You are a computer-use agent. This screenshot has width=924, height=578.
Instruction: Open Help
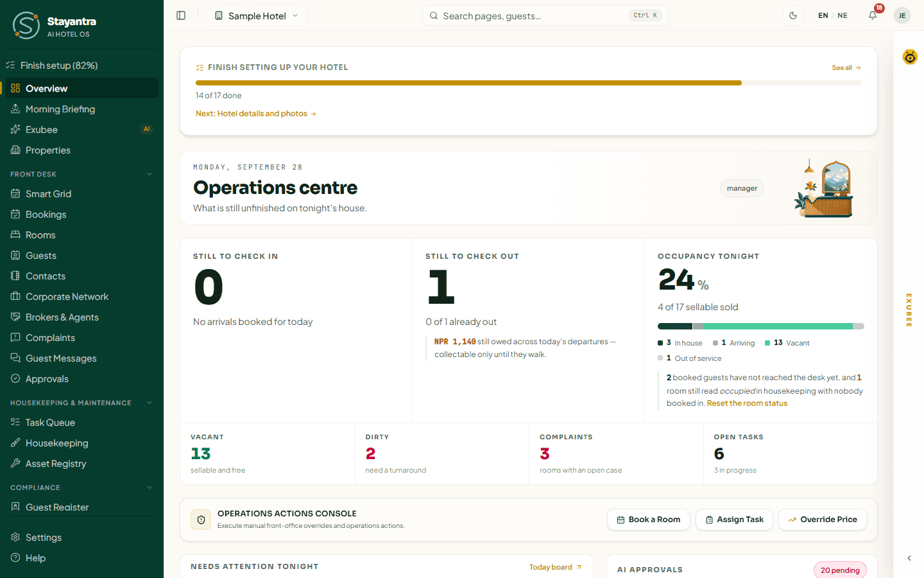pos(81,558)
